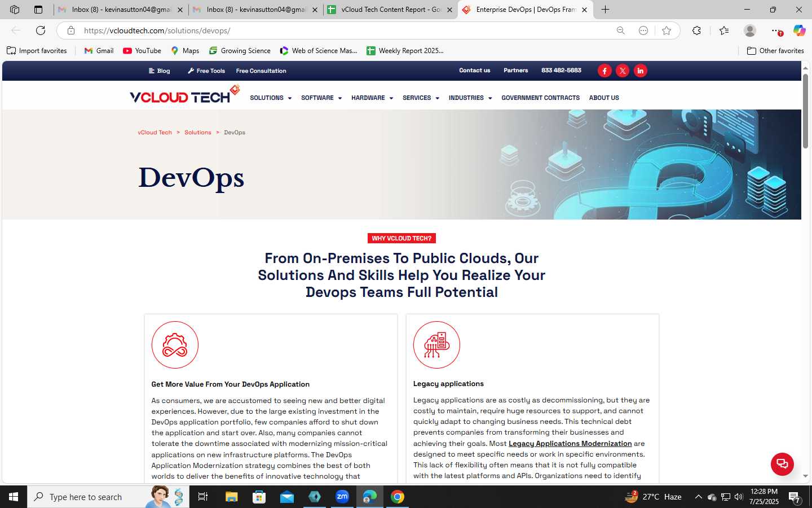
Task: Open Legacy Applications Modernization link
Action: [570, 444]
